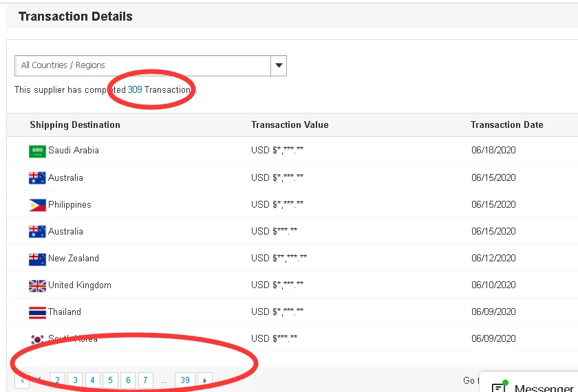Open transactions page 4

(93, 380)
